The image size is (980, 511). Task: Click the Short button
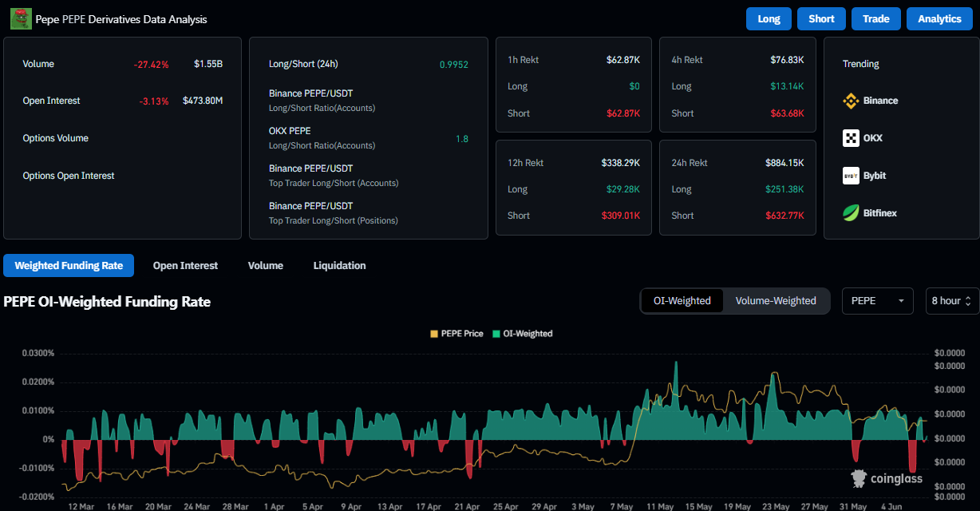(x=821, y=18)
